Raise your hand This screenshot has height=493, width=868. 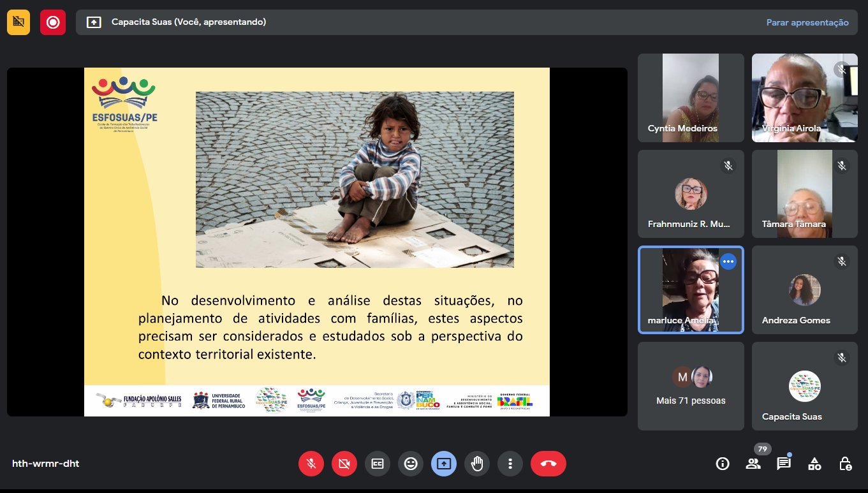pyautogui.click(x=477, y=464)
